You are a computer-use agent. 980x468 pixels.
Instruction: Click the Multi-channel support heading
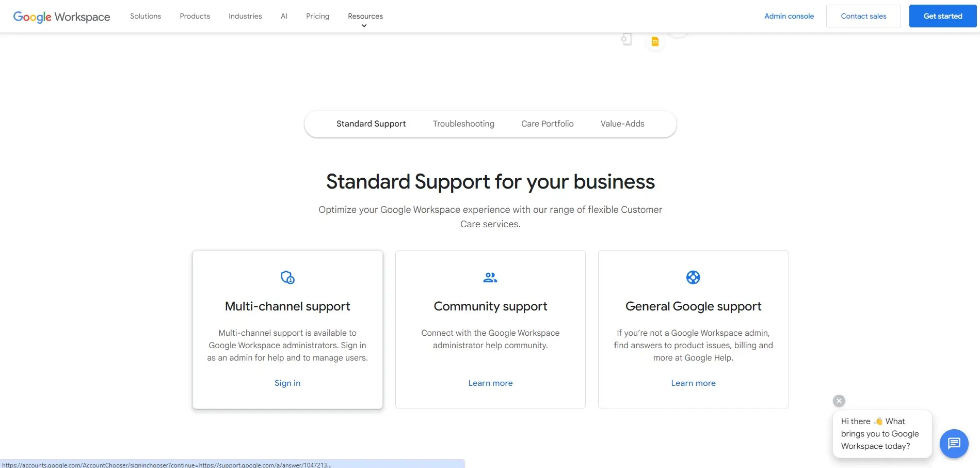(x=287, y=306)
